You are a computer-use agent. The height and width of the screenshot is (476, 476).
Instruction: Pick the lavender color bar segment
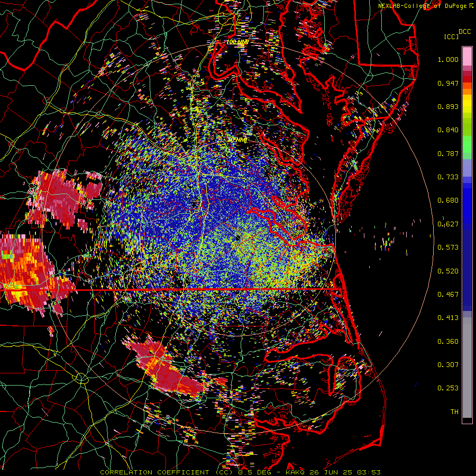click(467, 168)
